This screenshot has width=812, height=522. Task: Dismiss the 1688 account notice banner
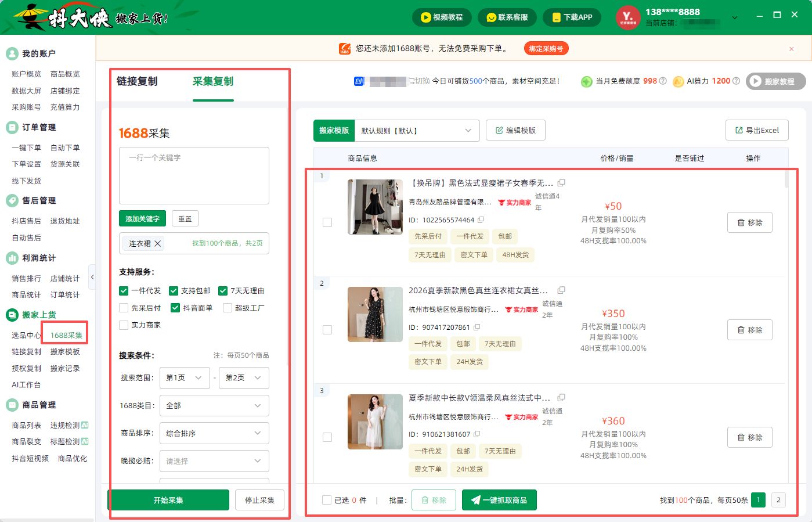(x=791, y=49)
